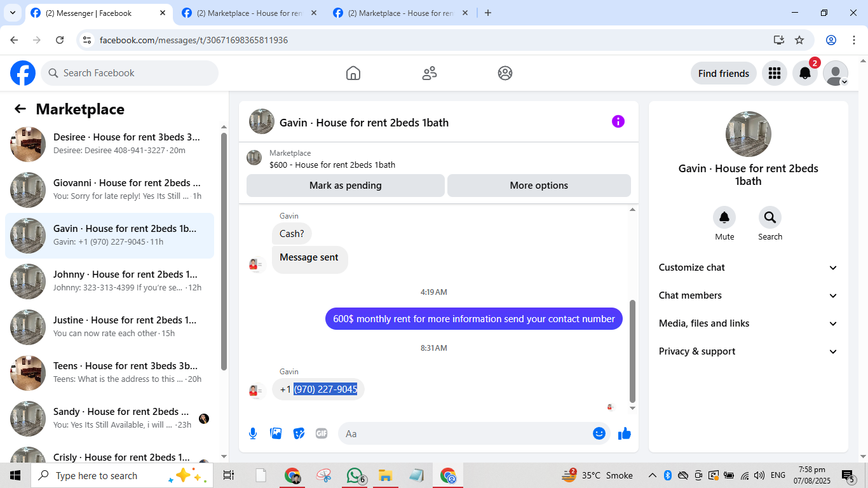
Task: Expand the Privacy & support section
Action: click(749, 351)
